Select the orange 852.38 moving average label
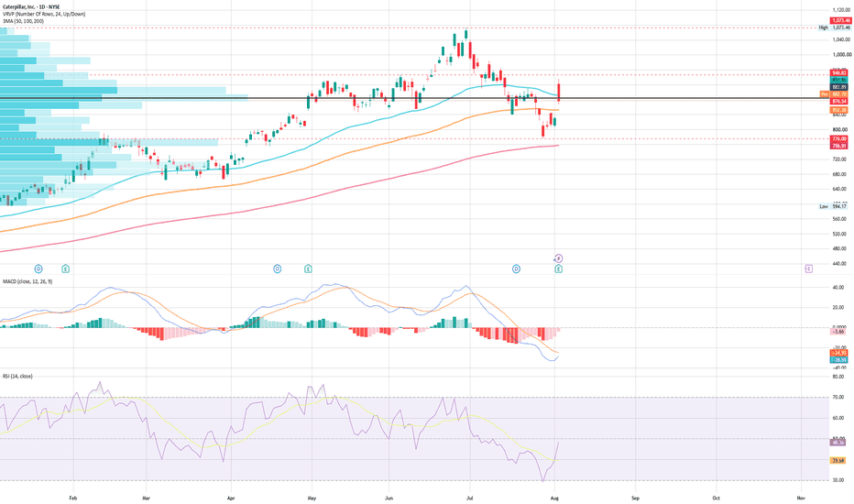854x504 pixels. click(838, 110)
